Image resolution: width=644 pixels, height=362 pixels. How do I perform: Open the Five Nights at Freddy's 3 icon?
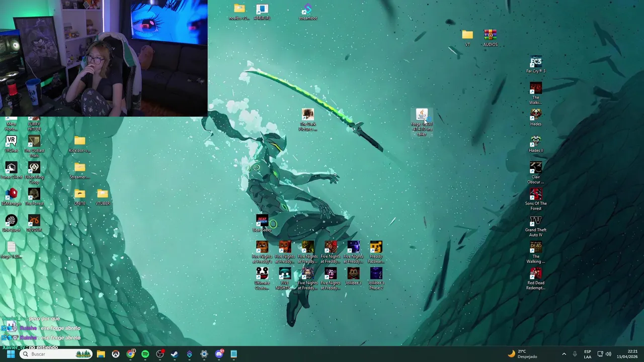pos(307,252)
